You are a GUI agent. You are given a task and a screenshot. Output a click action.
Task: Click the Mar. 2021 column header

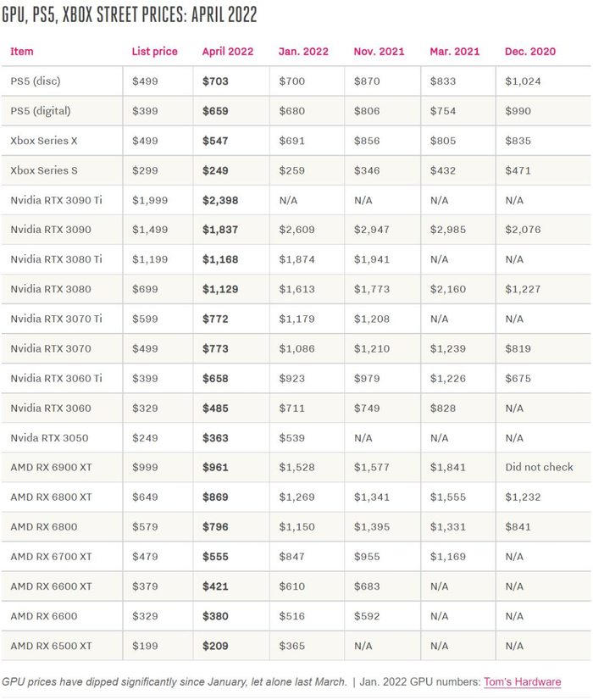455,52
